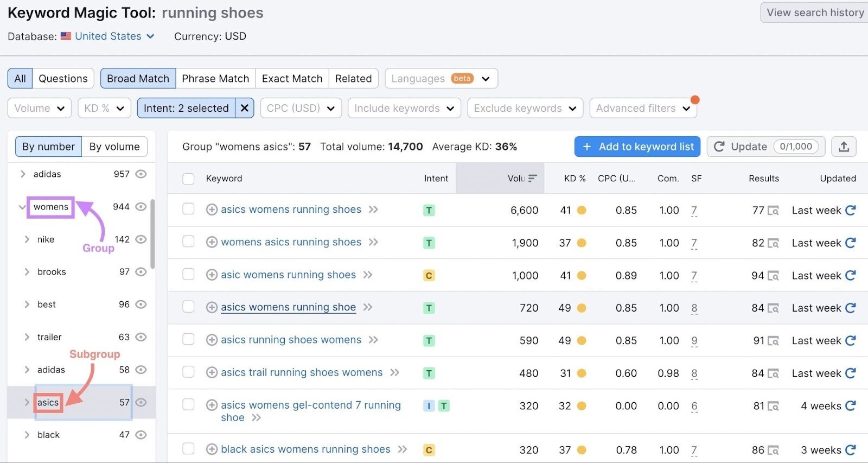Refresh metrics for 'asics womens running shoes'
Image resolution: width=868 pixels, height=463 pixels.
851,210
